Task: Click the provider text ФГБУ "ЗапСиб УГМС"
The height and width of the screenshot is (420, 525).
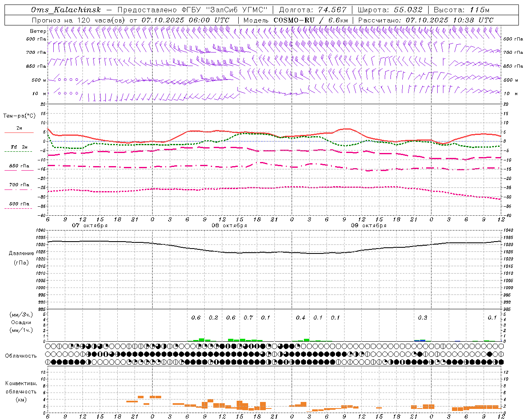Action: [x=224, y=10]
